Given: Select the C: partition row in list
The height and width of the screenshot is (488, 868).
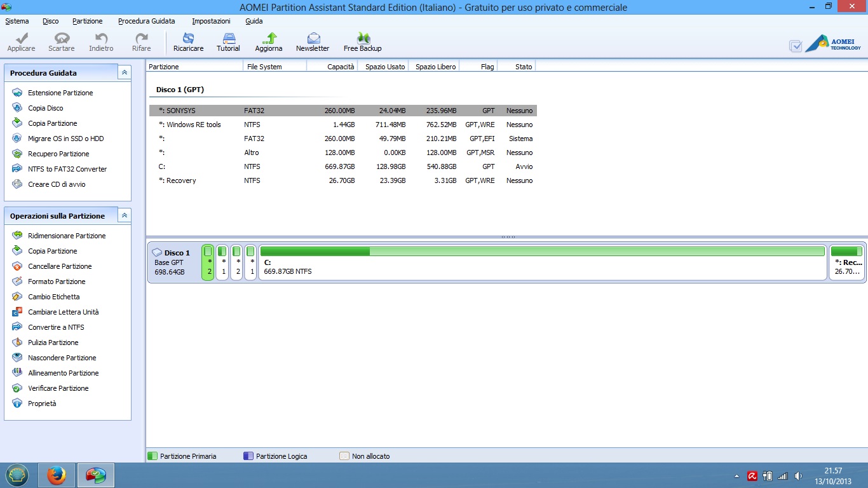Looking at the screenshot, I should click(343, 166).
